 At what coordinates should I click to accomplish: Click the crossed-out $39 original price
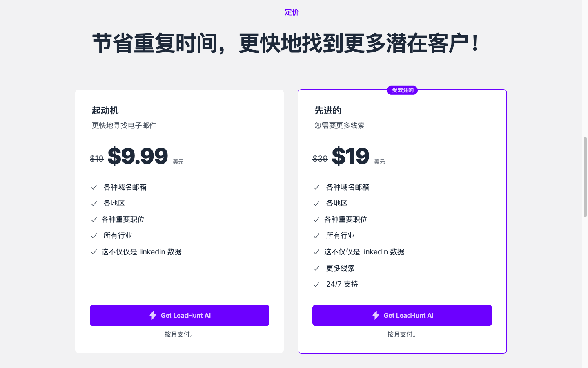pos(320,159)
